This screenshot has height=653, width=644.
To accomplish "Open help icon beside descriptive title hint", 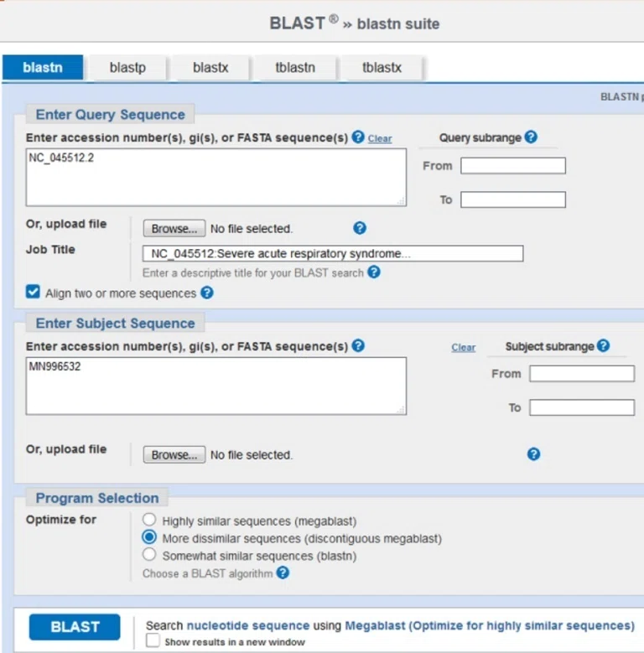I will pos(374,272).
